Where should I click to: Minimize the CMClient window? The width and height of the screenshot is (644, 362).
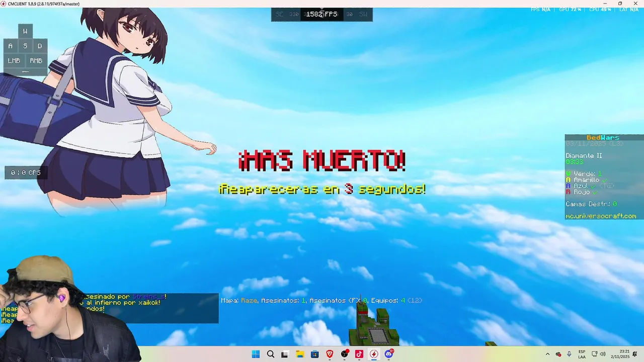(x=604, y=4)
